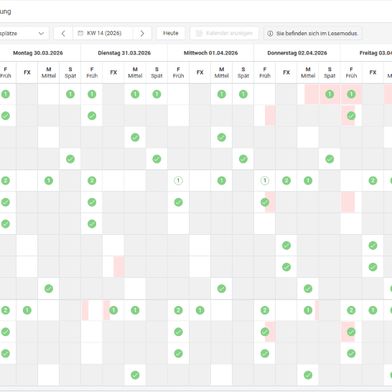Click Monday's M Mittel column header
The image size is (392, 392).
pyautogui.click(x=49, y=72)
